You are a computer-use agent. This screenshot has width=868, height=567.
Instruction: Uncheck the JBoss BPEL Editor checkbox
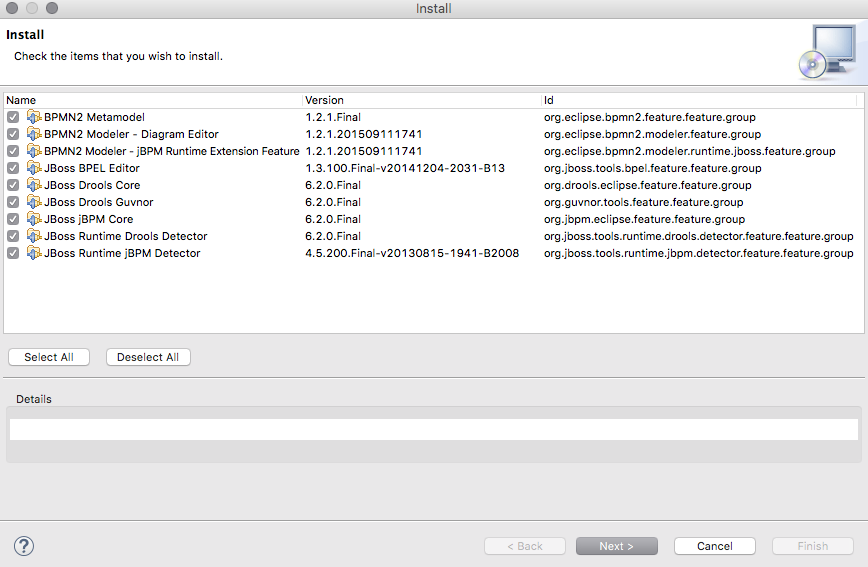pos(13,168)
